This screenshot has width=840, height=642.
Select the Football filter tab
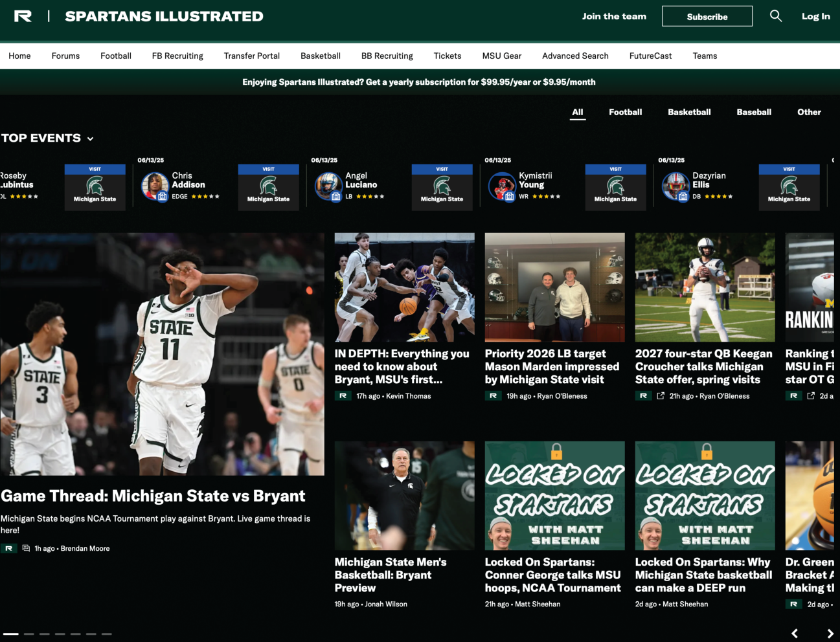click(x=625, y=112)
